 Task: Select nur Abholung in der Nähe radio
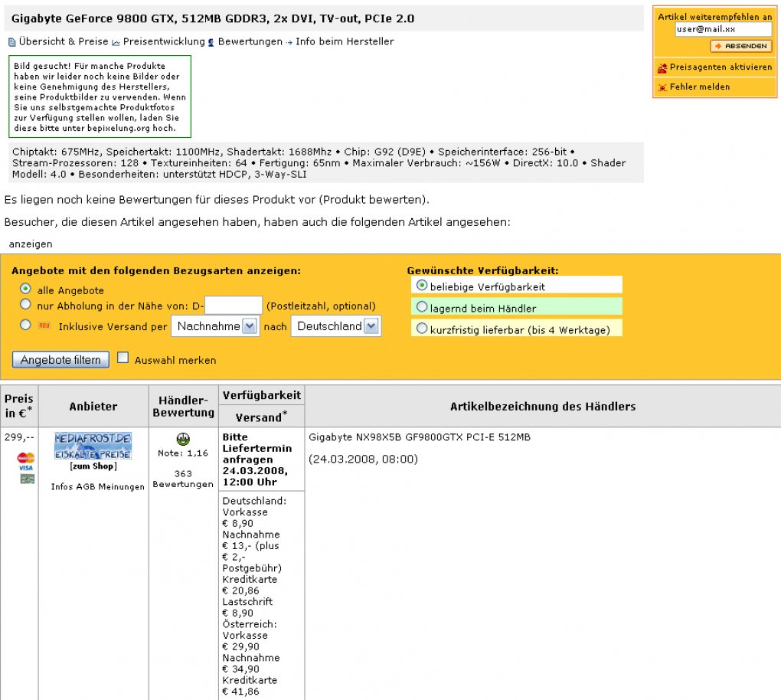[25, 304]
